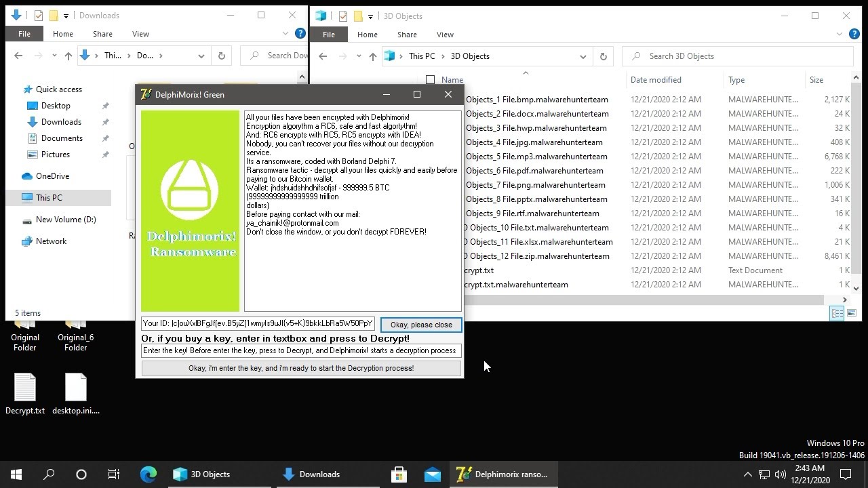Open View tab in Downloads window

point(140,34)
